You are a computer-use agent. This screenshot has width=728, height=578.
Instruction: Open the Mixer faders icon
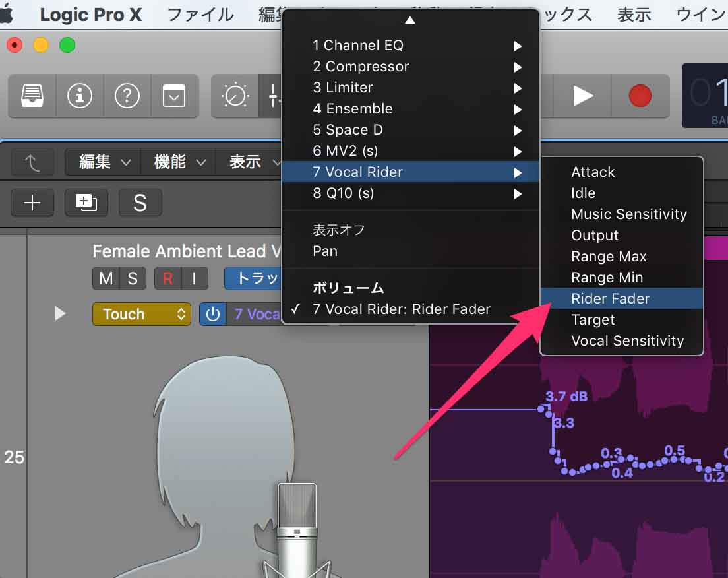click(x=272, y=96)
